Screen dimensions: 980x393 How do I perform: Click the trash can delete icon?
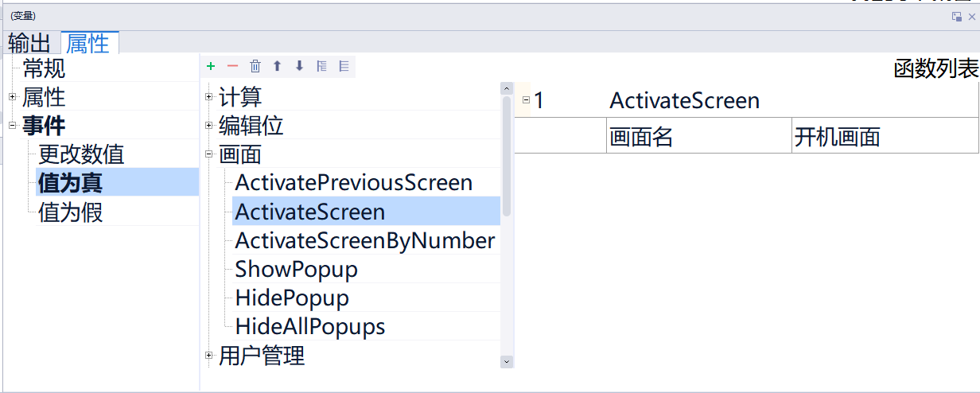coord(255,67)
